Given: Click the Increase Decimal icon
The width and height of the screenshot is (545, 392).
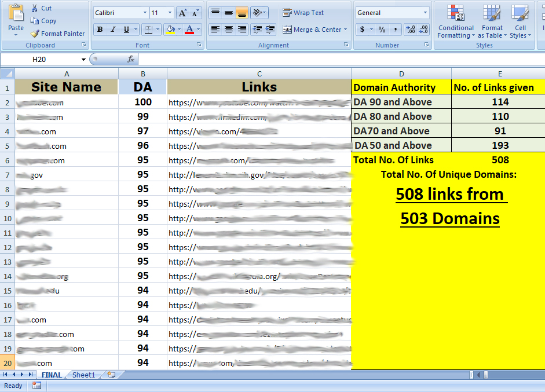Looking at the screenshot, I should (x=410, y=30).
